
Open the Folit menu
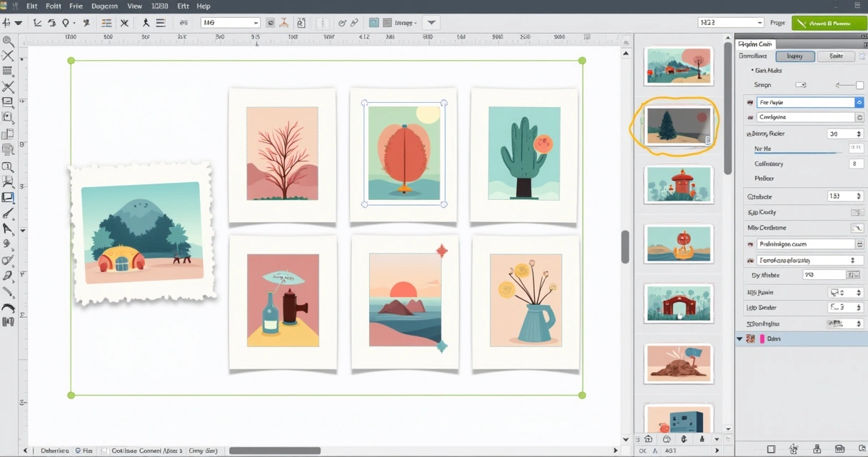click(x=54, y=6)
